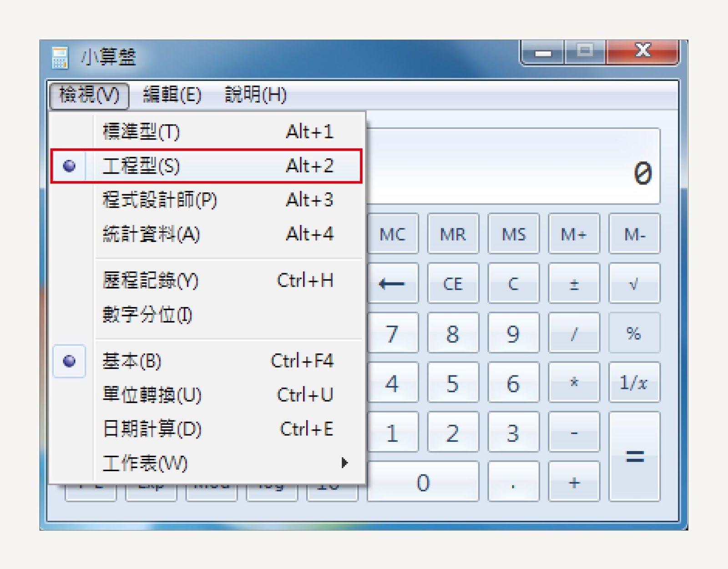This screenshot has width=728, height=569.
Task: Close the 小算盤 window
Action: point(642,51)
